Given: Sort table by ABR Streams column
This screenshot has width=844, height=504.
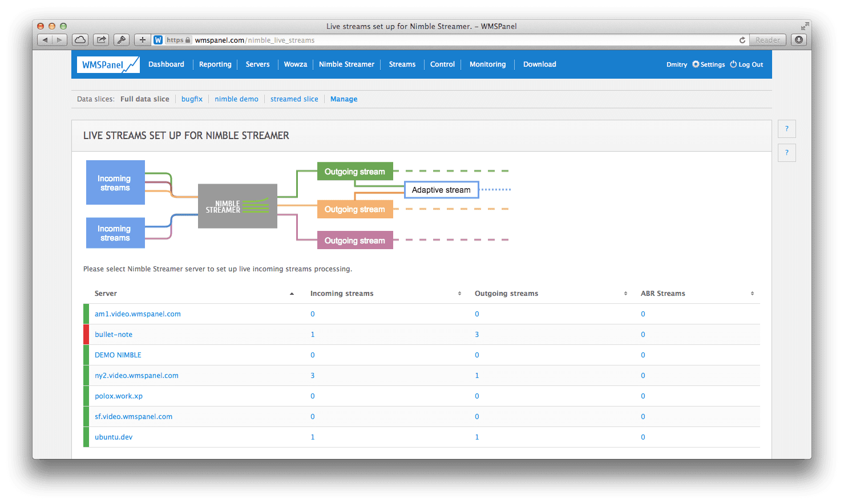Looking at the screenshot, I should coord(697,294).
